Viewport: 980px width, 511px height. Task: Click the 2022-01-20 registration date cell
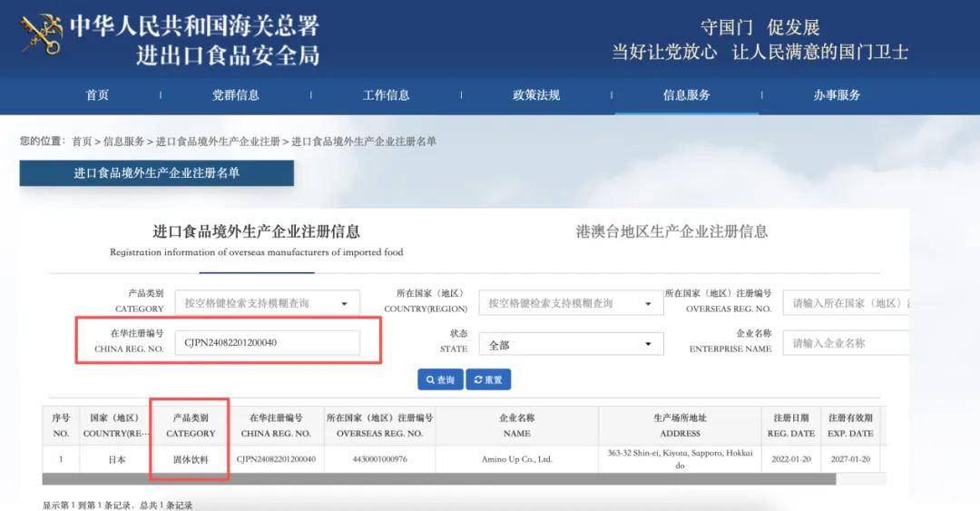tap(791, 459)
